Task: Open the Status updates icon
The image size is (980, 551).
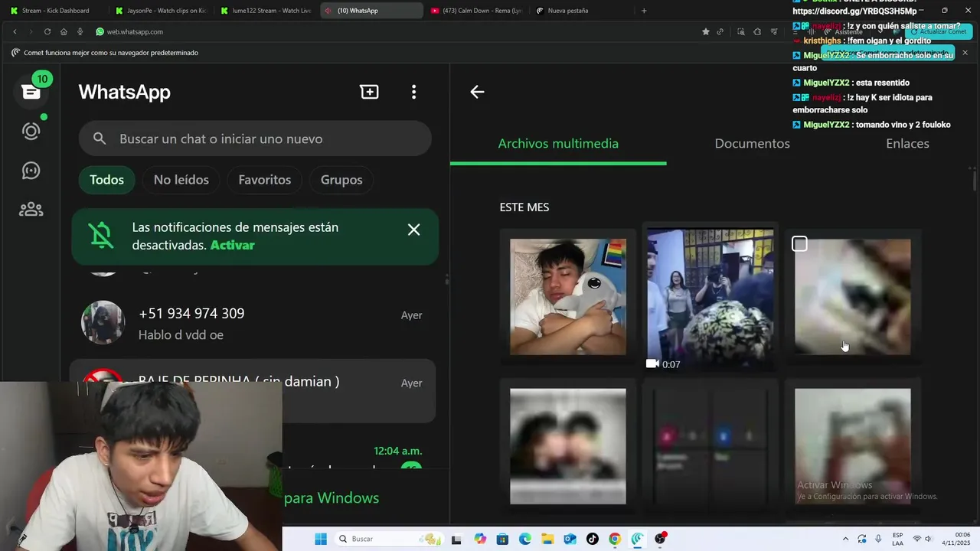Action: click(x=31, y=131)
